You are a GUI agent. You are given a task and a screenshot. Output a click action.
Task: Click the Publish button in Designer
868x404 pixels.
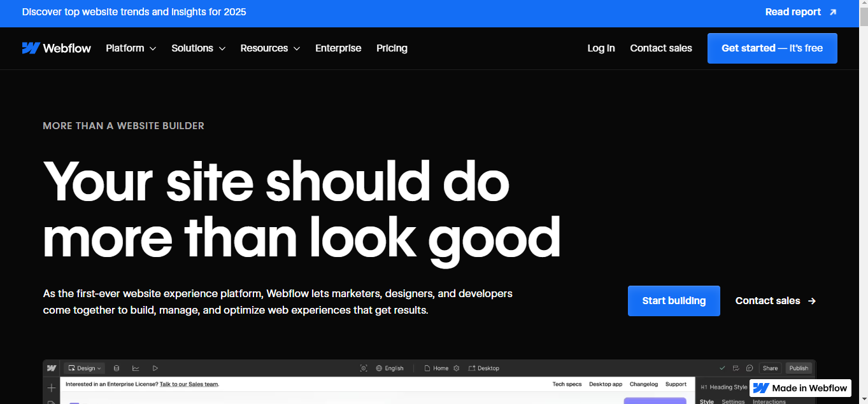(x=799, y=368)
